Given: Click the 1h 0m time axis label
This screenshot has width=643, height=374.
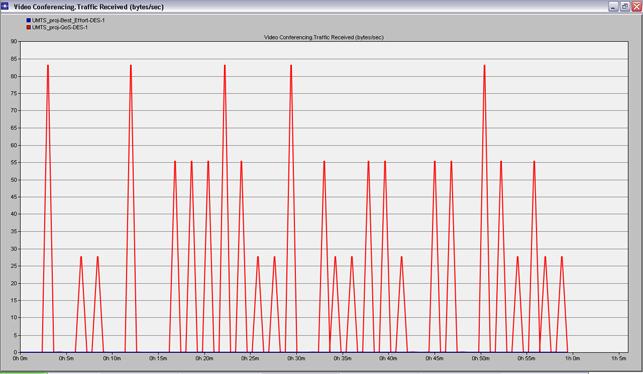Looking at the screenshot, I should pyautogui.click(x=572, y=358).
